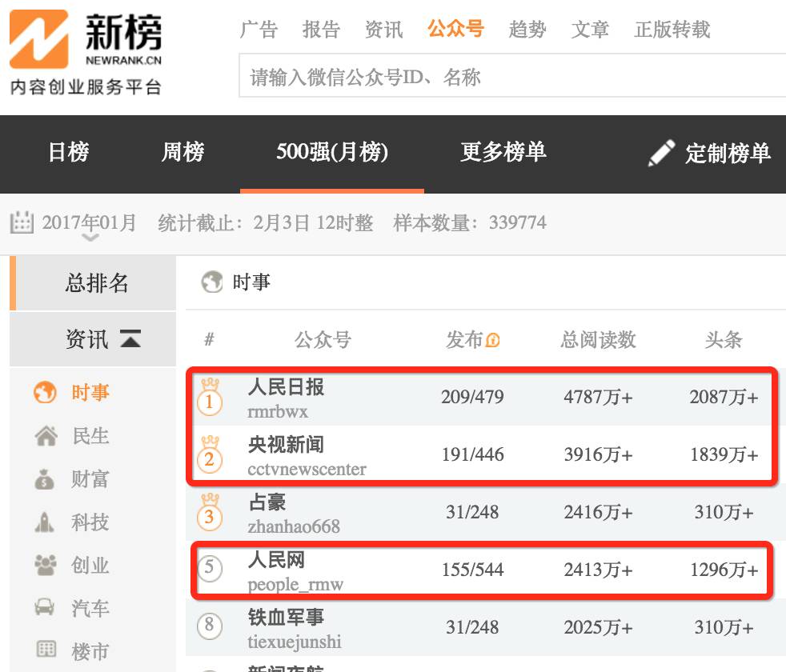This screenshot has width=786, height=672.
Task: Click the 汽车 car icon
Action: (45, 607)
